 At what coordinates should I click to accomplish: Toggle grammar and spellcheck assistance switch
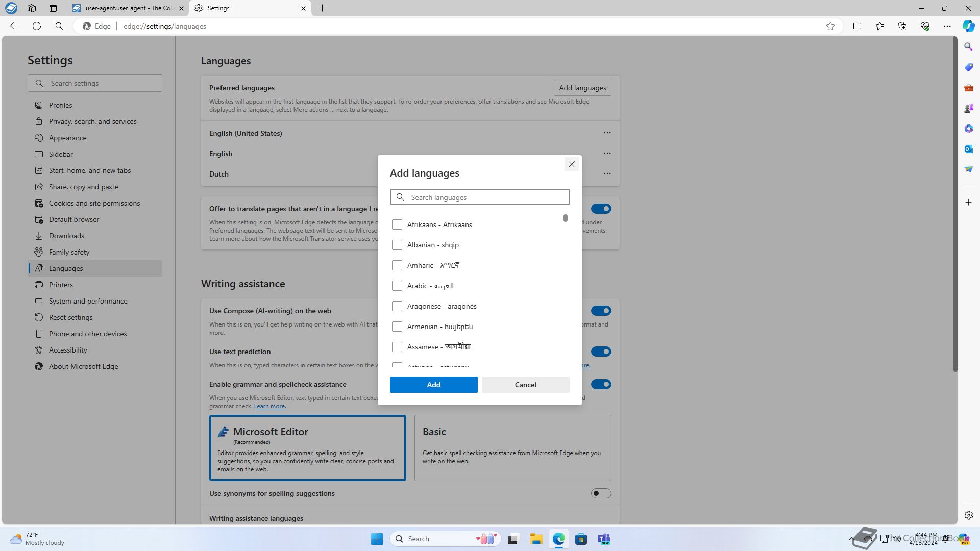coord(601,384)
